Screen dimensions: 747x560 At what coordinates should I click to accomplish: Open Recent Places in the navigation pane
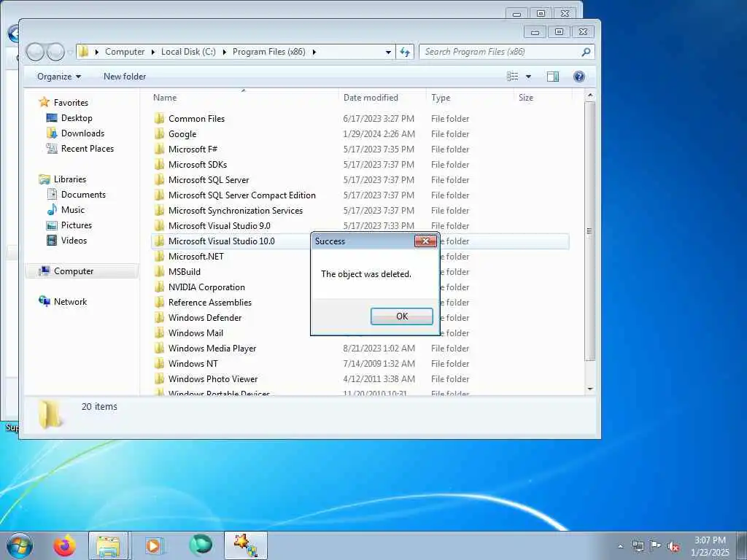[x=88, y=149]
